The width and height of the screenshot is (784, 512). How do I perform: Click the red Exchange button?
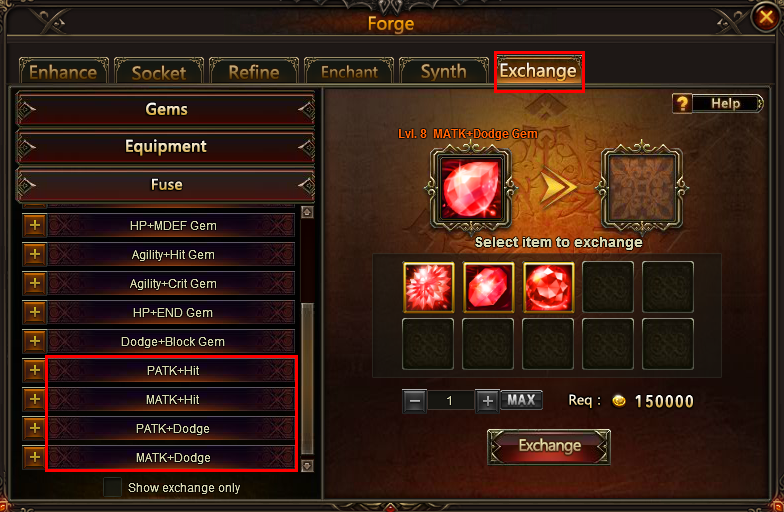click(x=549, y=446)
